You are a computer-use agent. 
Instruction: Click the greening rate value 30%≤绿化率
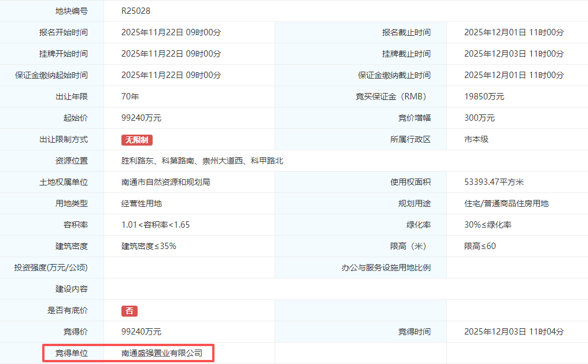click(x=487, y=225)
